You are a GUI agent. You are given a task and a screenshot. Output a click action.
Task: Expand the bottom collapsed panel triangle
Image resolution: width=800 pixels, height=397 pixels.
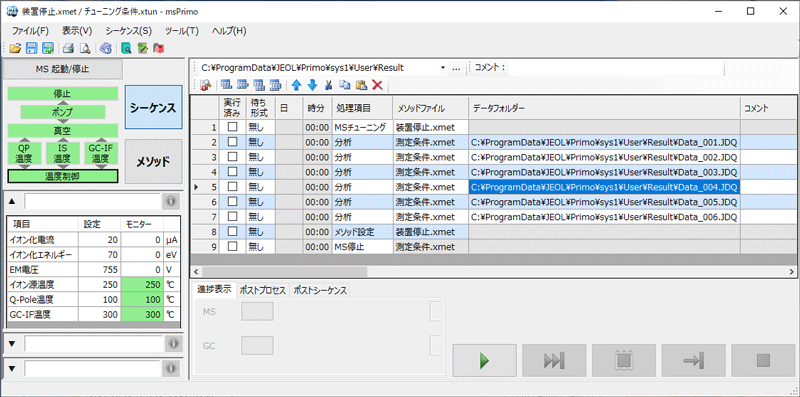12,368
